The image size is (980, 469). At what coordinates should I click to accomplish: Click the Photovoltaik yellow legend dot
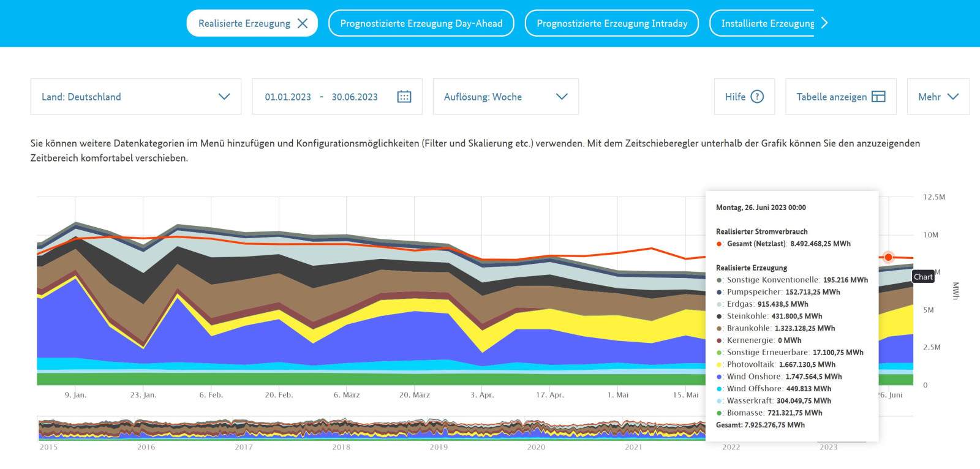(720, 365)
